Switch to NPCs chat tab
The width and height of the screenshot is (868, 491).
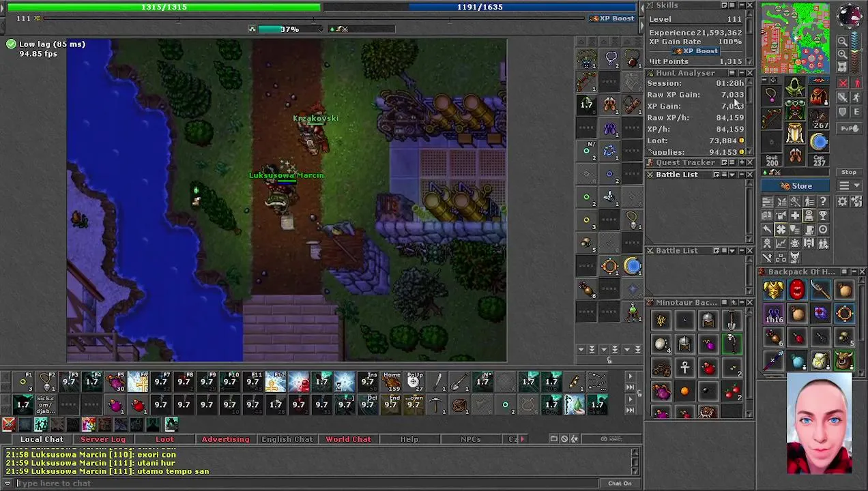click(470, 439)
